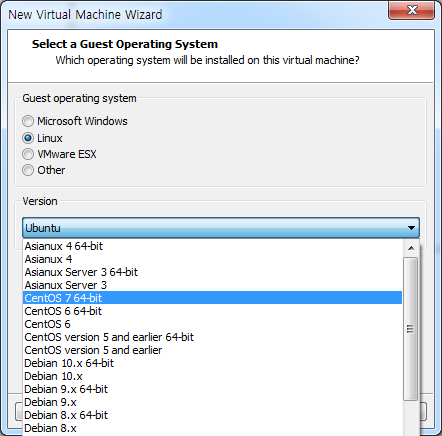The image size is (442, 436).
Task: Click the version list scrollbar thumb
Action: (x=411, y=329)
